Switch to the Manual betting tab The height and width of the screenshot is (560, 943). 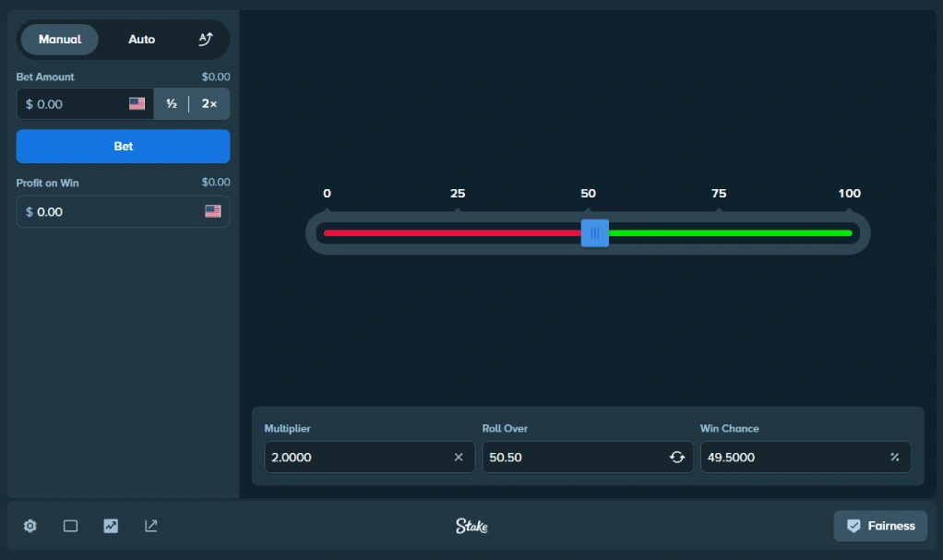[x=60, y=40]
